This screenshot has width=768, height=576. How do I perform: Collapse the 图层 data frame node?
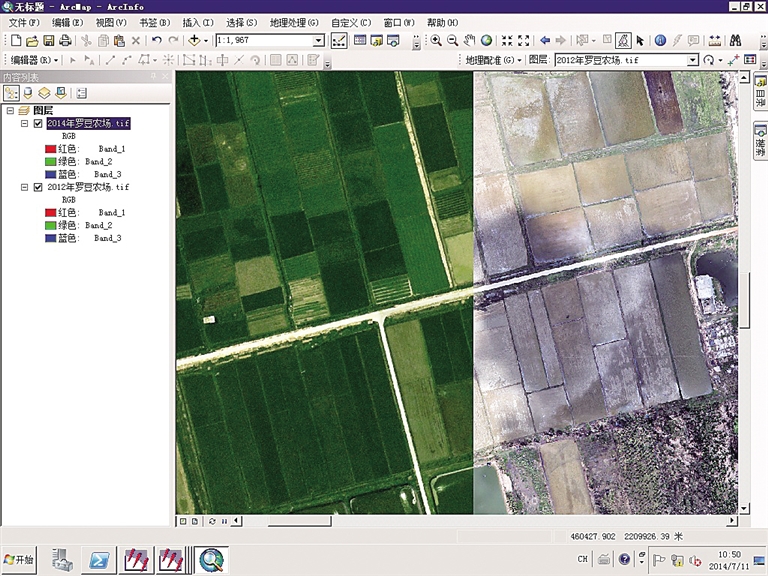pos(12,110)
